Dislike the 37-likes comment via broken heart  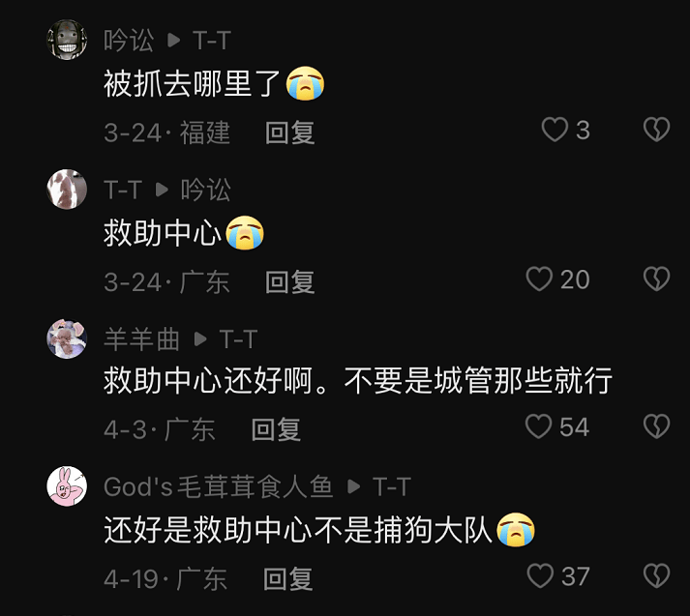coord(656,576)
